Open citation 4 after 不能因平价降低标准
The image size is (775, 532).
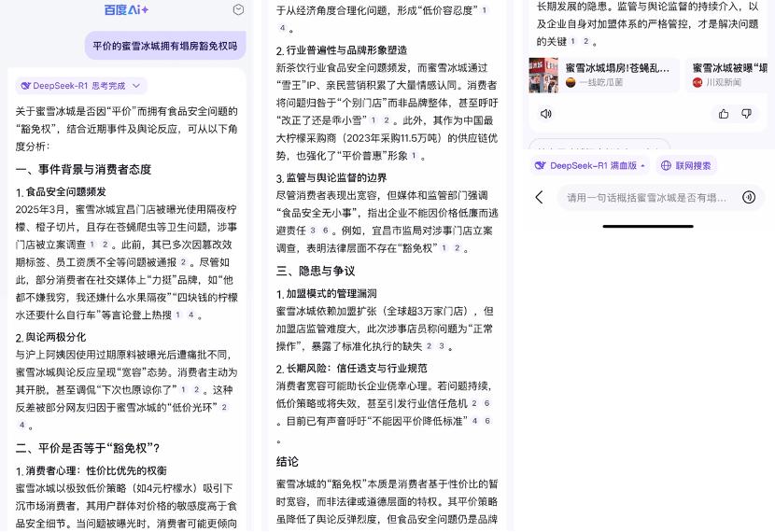pos(474,421)
